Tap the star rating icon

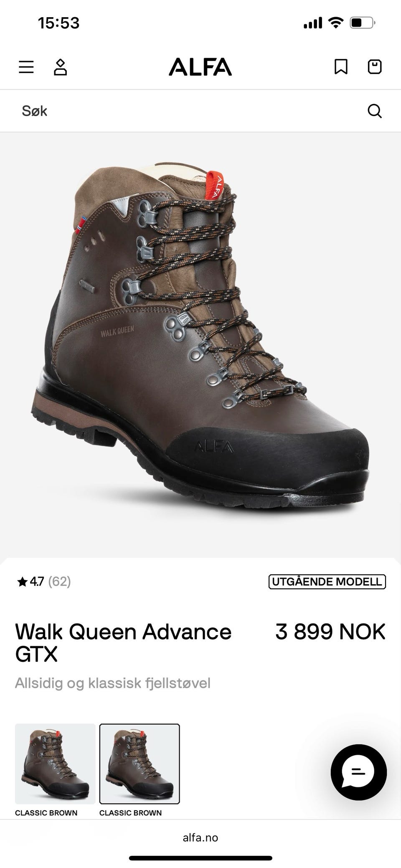22,581
